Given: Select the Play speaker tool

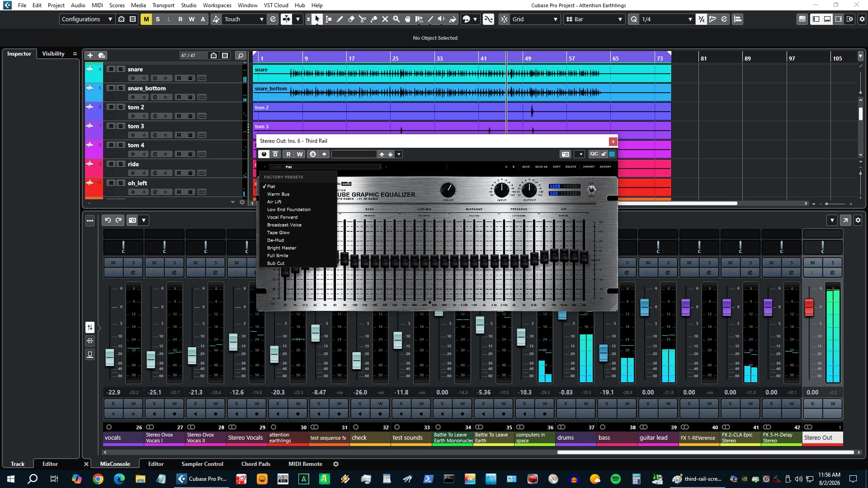Looking at the screenshot, I should pos(441,19).
